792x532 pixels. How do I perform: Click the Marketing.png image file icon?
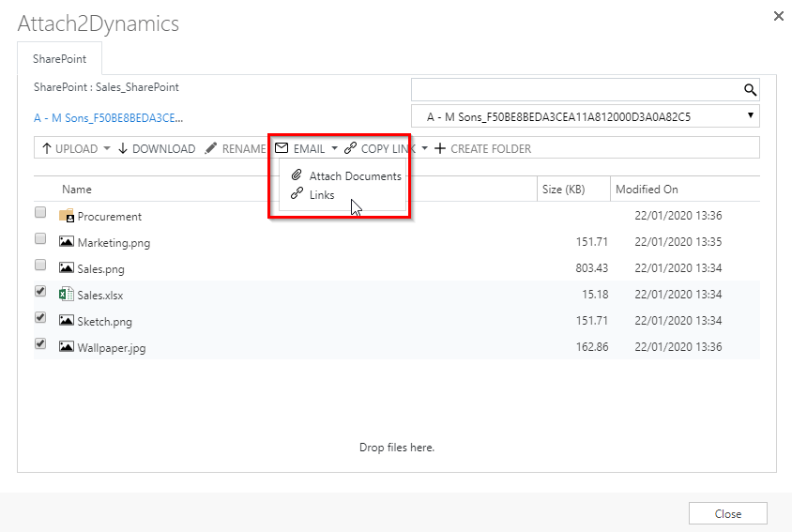coord(67,241)
